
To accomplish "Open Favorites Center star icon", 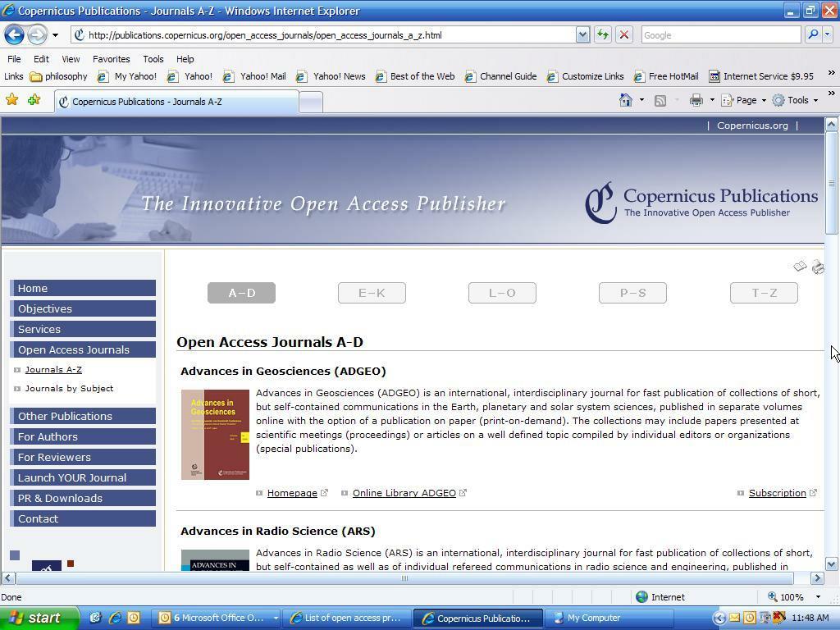I will tap(11, 99).
